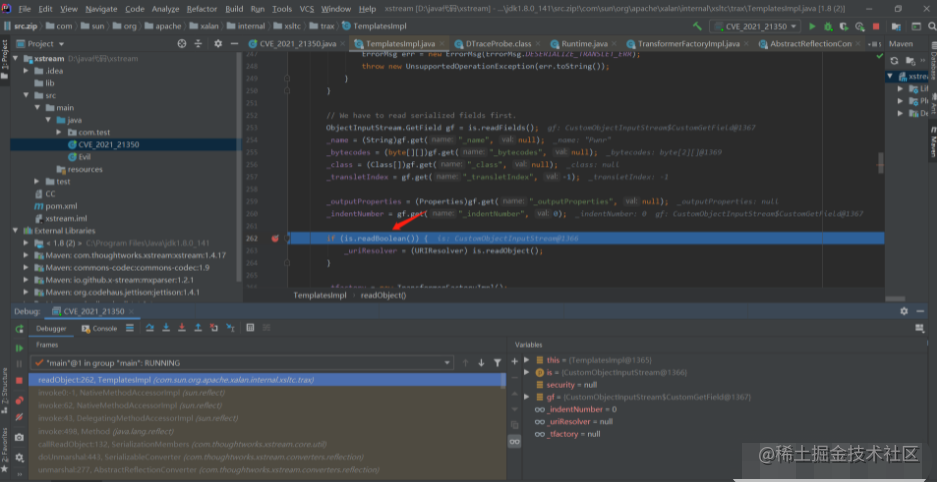The image size is (937, 482).
Task: Open Project Structure icon in main toolbar
Action: click(x=896, y=26)
